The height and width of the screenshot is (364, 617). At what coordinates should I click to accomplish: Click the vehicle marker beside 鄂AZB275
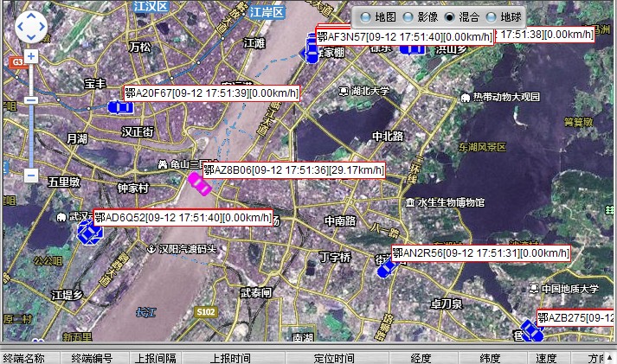point(530,331)
